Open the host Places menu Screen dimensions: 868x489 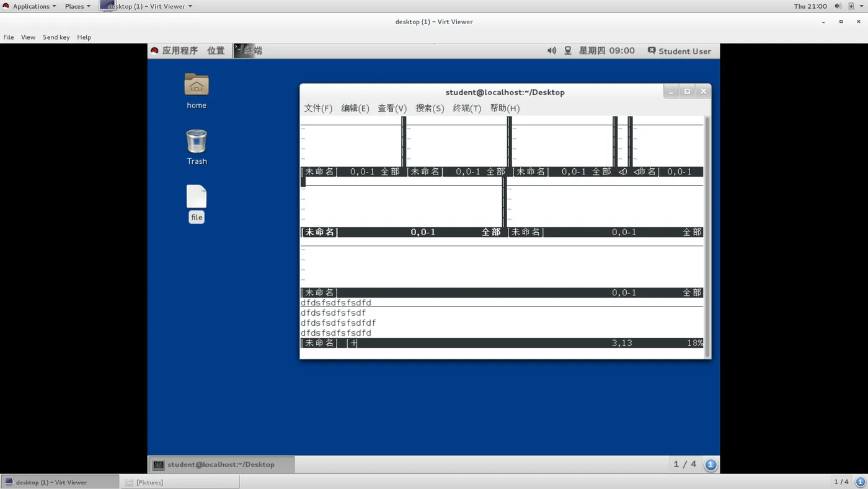pos(77,6)
